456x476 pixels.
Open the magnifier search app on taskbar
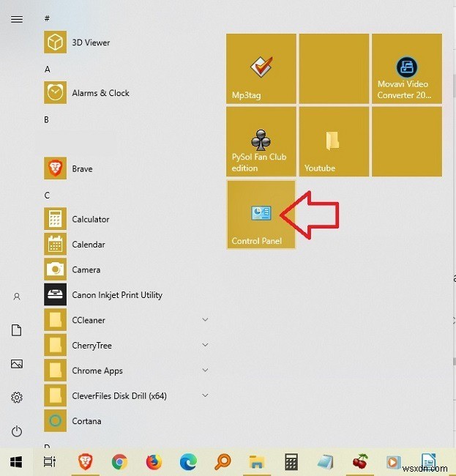[223, 462]
